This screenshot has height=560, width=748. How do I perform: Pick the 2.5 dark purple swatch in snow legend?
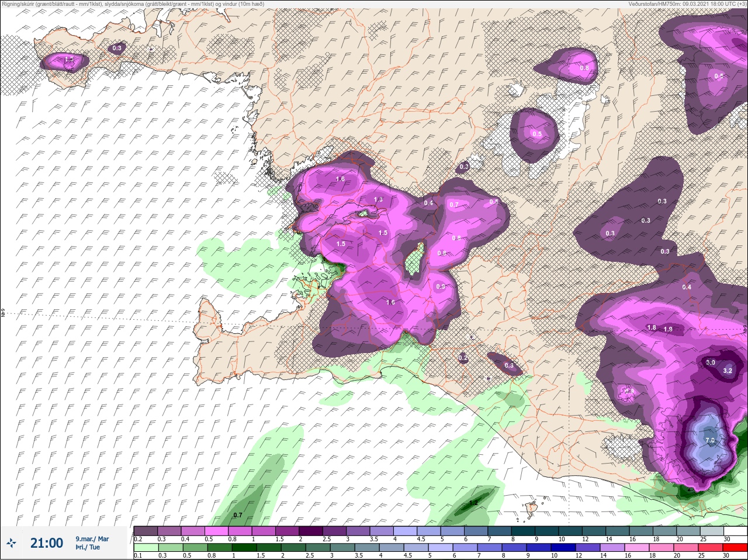336,531
